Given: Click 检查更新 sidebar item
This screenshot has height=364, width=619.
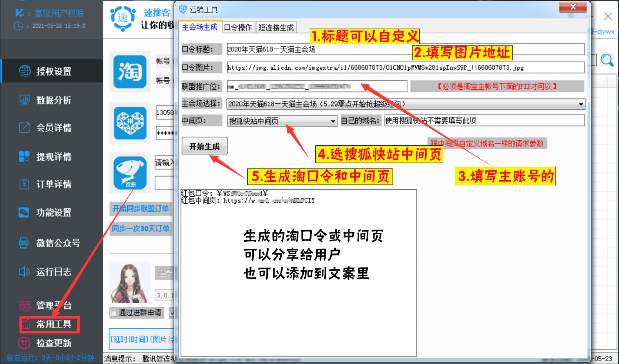Looking at the screenshot, I should pyautogui.click(x=45, y=343).
